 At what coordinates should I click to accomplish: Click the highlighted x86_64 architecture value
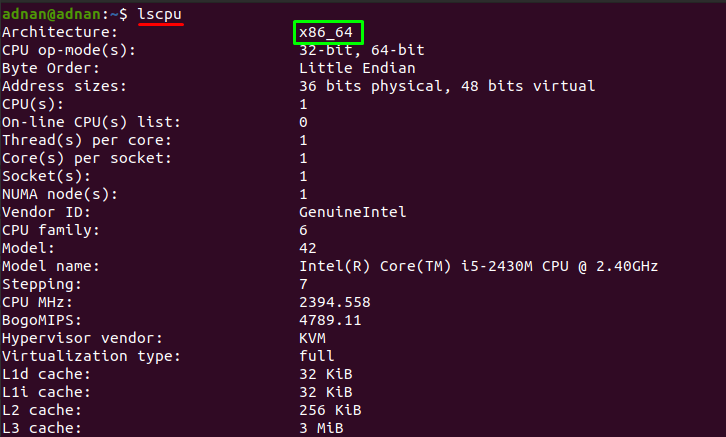tap(326, 32)
